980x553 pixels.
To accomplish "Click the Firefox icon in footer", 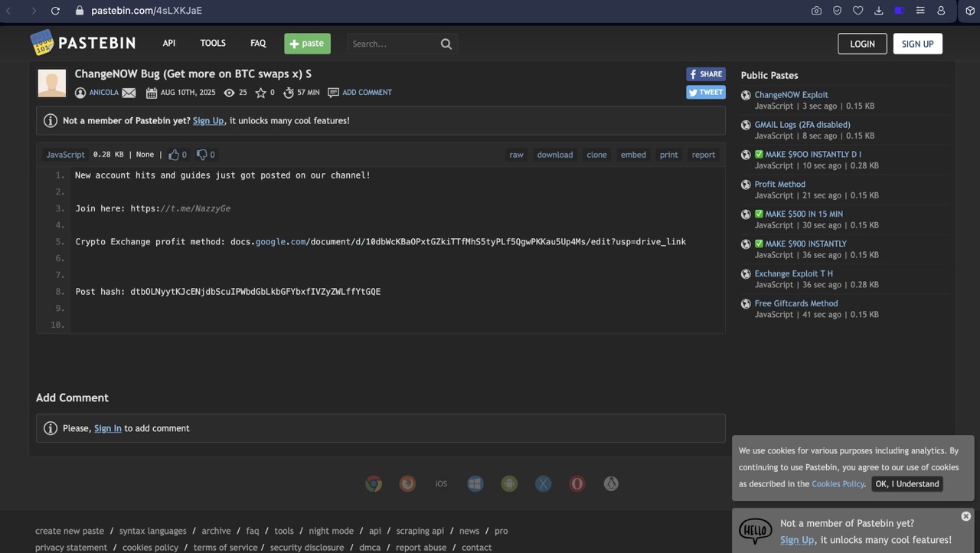I will tap(407, 483).
